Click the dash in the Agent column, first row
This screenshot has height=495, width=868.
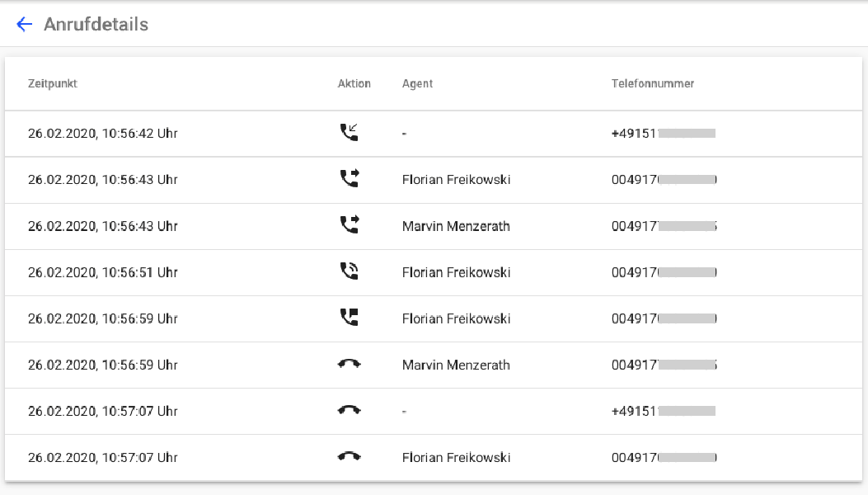point(403,133)
